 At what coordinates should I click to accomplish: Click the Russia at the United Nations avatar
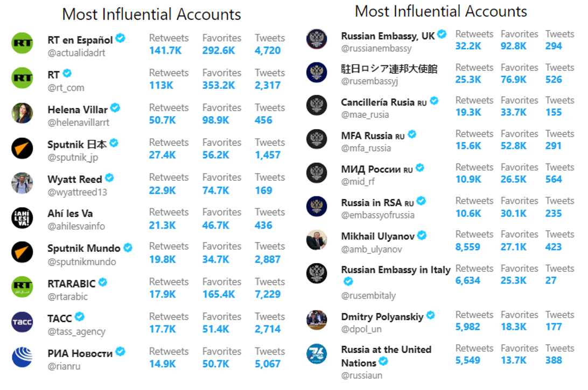tap(317, 353)
